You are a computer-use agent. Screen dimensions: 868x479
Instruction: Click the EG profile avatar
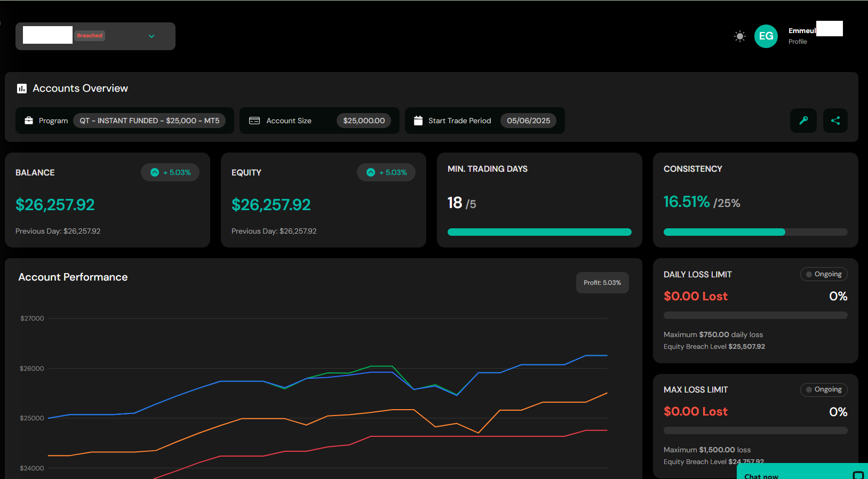coord(766,36)
